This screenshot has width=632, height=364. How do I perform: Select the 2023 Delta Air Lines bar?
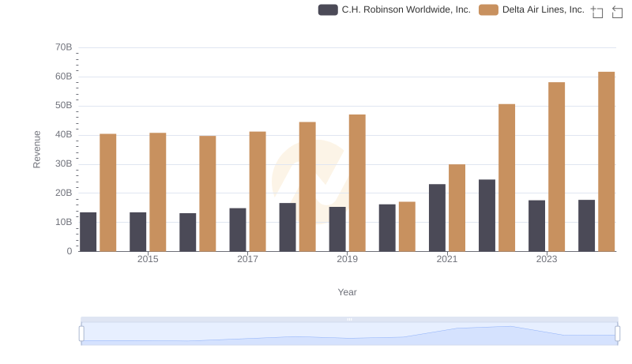557,167
